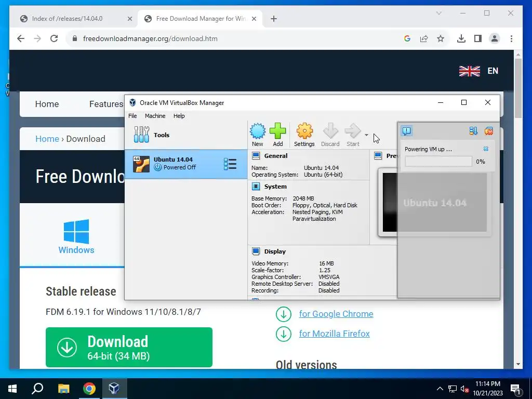Click the notification ordering toggle icon
This screenshot has width=532, height=399.
[x=473, y=130]
